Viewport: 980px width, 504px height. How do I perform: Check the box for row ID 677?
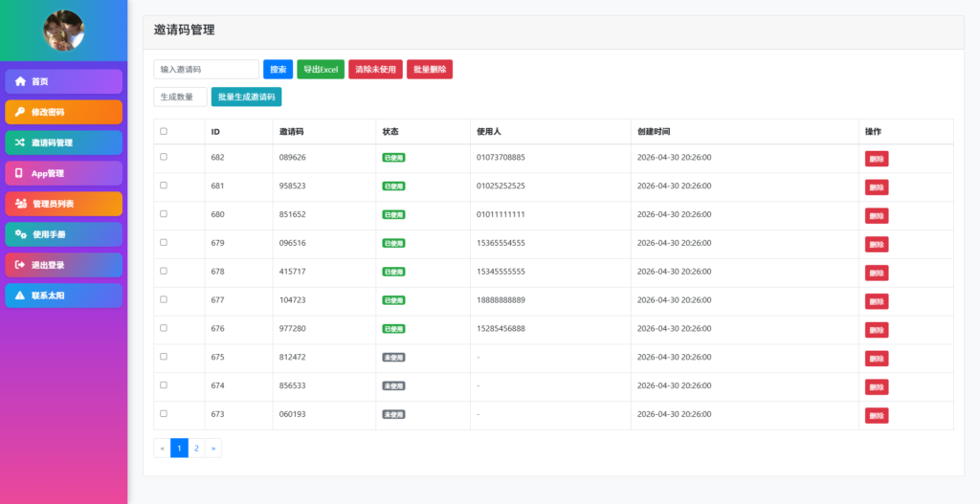(x=164, y=299)
